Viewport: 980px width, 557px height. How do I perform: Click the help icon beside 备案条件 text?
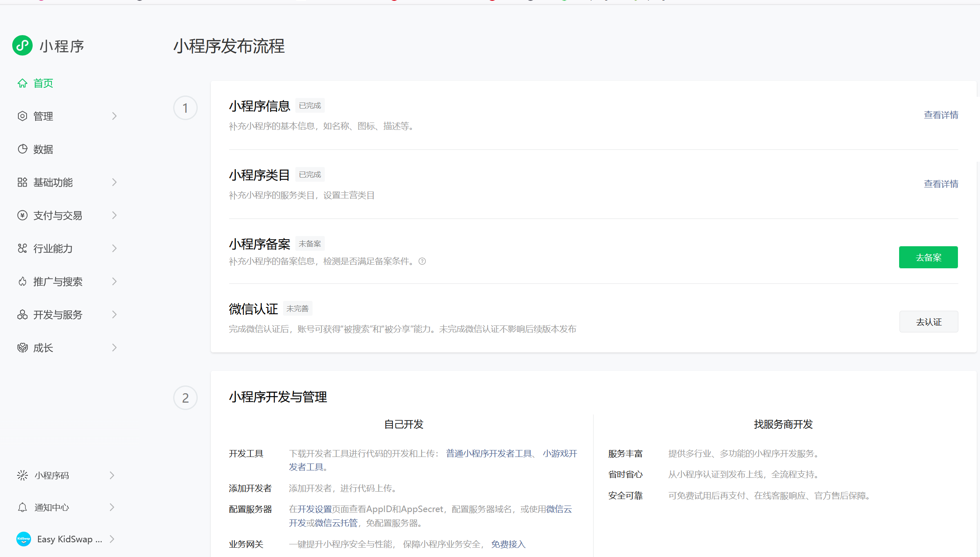[422, 261]
